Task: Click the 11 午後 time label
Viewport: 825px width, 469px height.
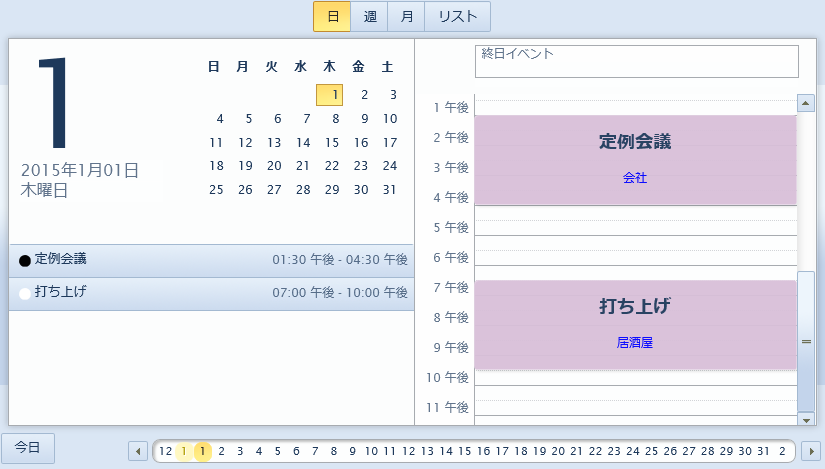Action: click(x=447, y=407)
